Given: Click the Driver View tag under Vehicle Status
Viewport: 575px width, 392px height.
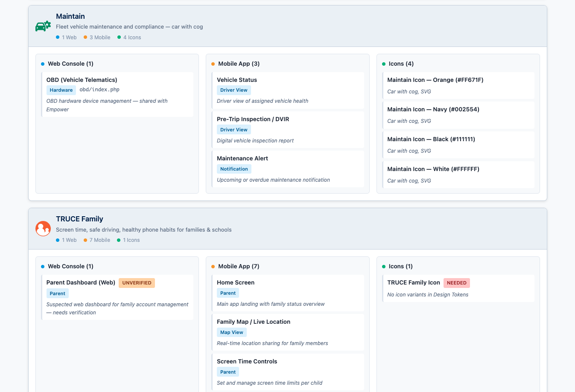Looking at the screenshot, I should click(234, 90).
